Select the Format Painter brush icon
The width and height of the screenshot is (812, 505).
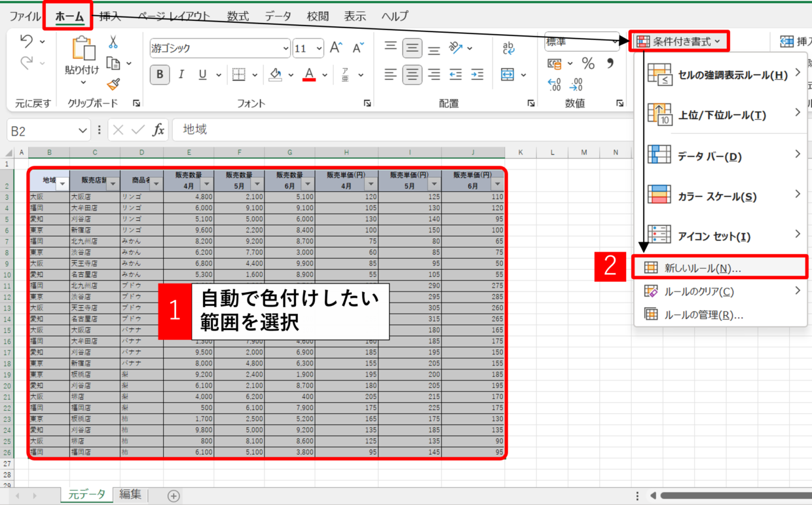[113, 84]
